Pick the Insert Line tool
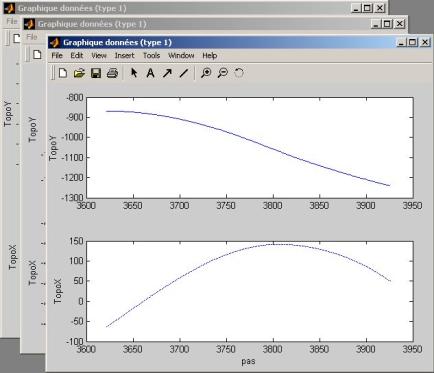Viewport: 434px width, 373px height. tap(184, 73)
